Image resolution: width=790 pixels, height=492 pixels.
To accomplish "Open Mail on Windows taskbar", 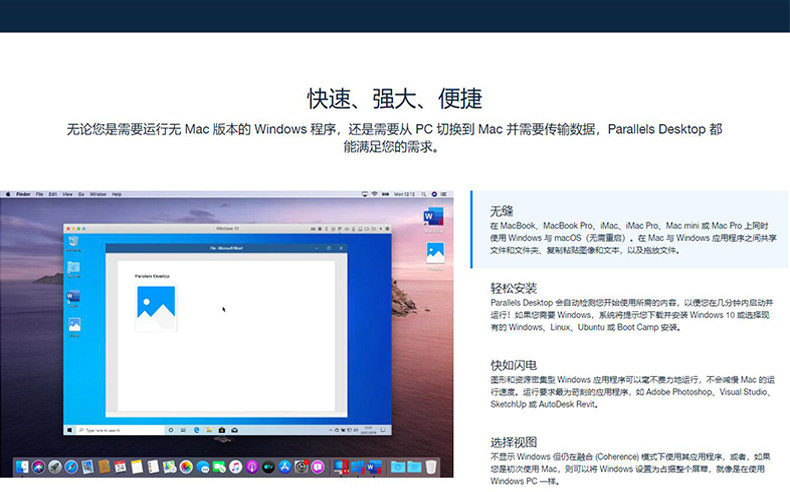I will (x=234, y=430).
